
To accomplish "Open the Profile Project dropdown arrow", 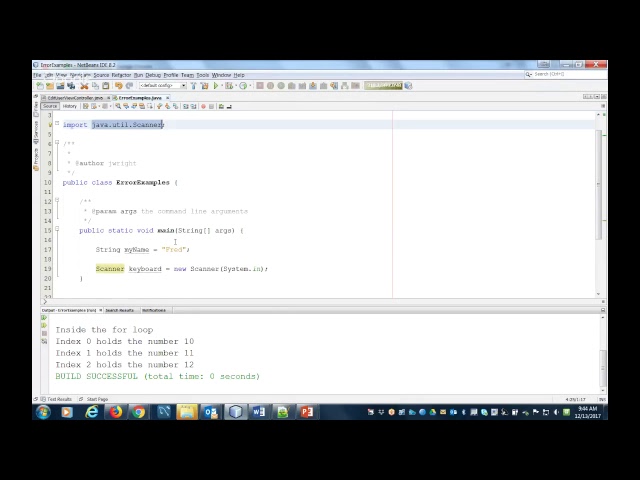I will (249, 86).
